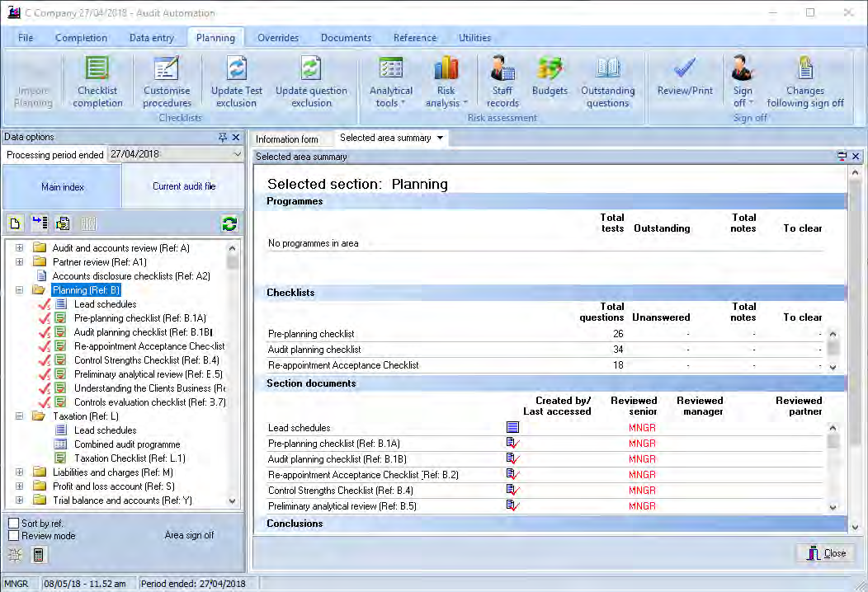The image size is (868, 592).
Task: Click Control Strengths Checklist ticked document icon
Action: [512, 490]
